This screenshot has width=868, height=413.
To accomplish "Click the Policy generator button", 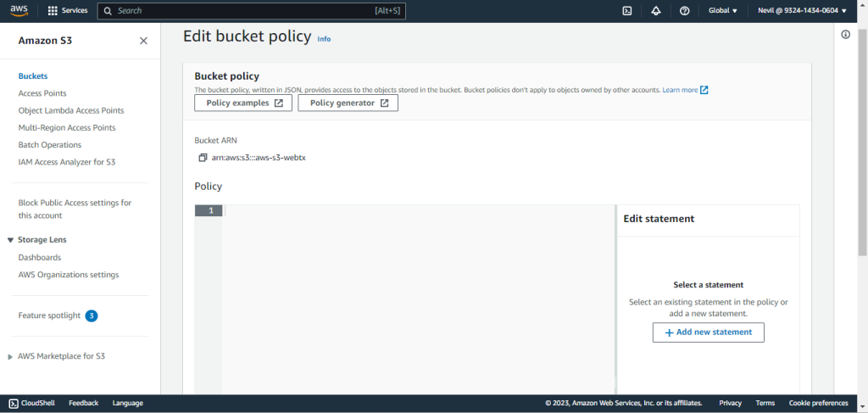I will pos(348,103).
